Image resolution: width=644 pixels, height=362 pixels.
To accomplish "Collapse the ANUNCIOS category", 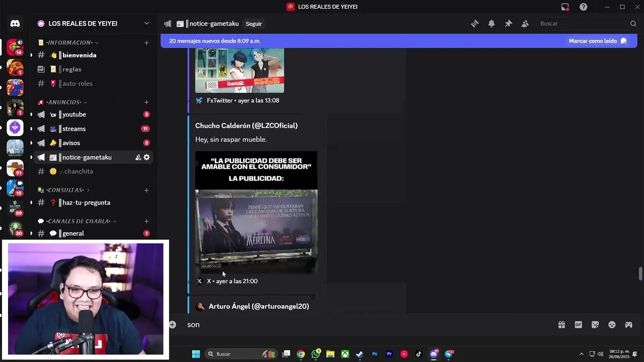I will point(62,102).
